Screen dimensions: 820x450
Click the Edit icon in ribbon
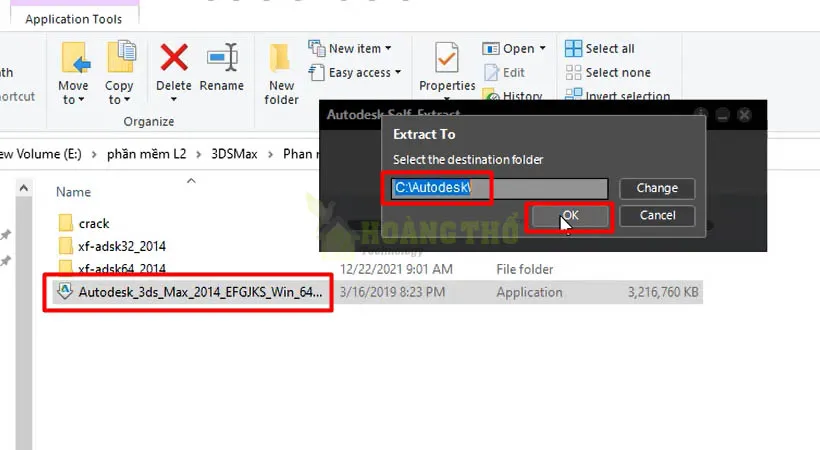[492, 72]
